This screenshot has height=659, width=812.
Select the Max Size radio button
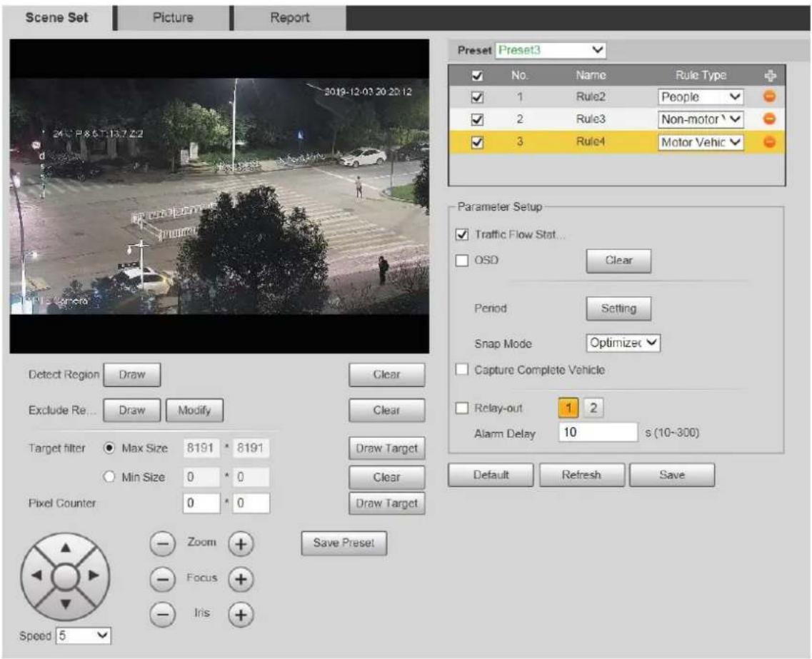109,448
